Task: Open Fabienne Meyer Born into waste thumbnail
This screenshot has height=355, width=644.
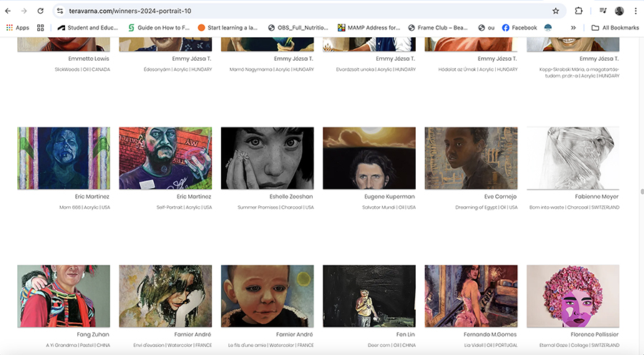Action: click(x=573, y=158)
